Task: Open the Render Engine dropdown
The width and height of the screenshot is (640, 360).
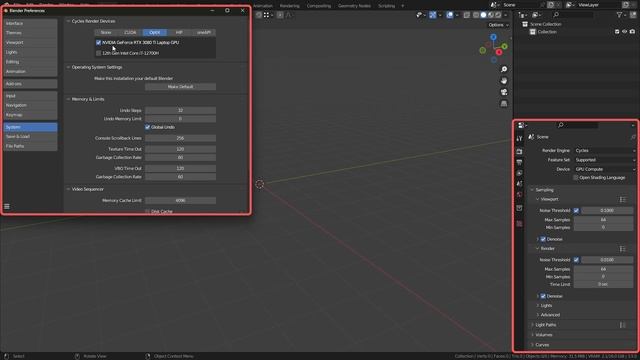Action: [605, 151]
